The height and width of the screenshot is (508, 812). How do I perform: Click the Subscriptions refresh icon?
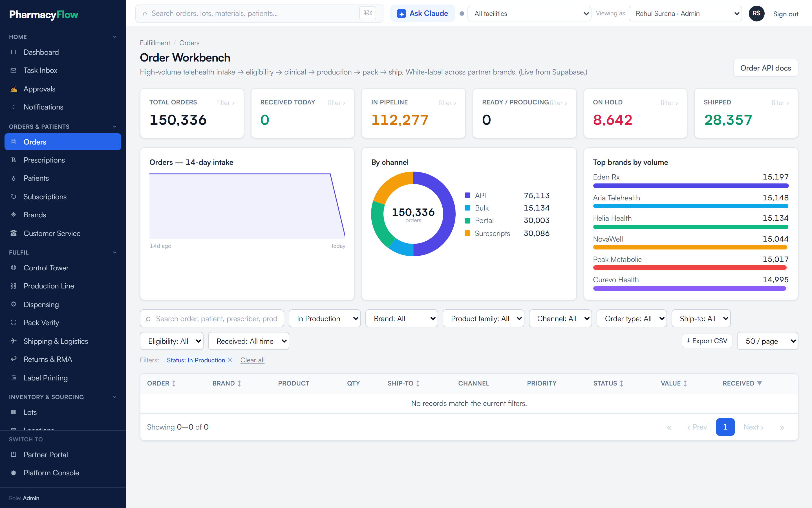click(x=14, y=196)
